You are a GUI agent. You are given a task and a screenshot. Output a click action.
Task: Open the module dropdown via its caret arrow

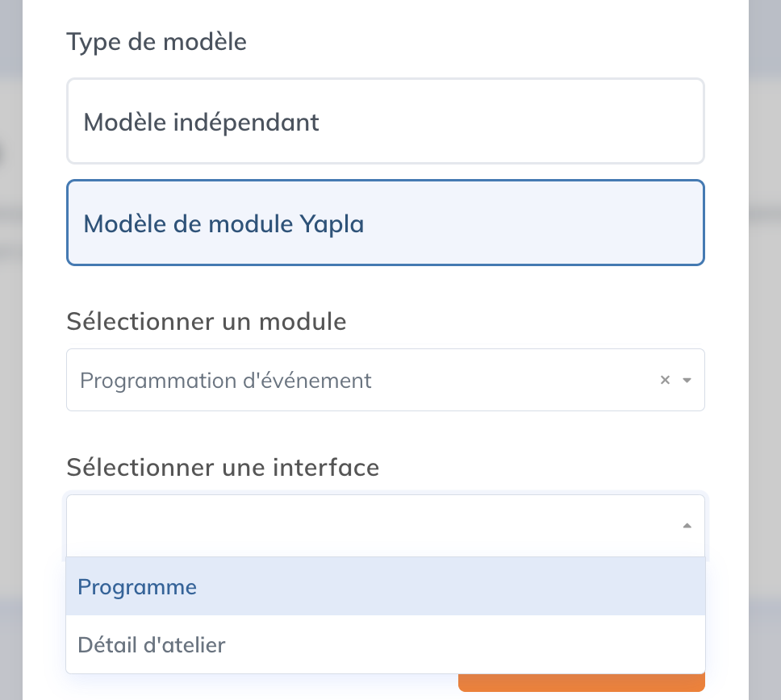pyautogui.click(x=687, y=380)
